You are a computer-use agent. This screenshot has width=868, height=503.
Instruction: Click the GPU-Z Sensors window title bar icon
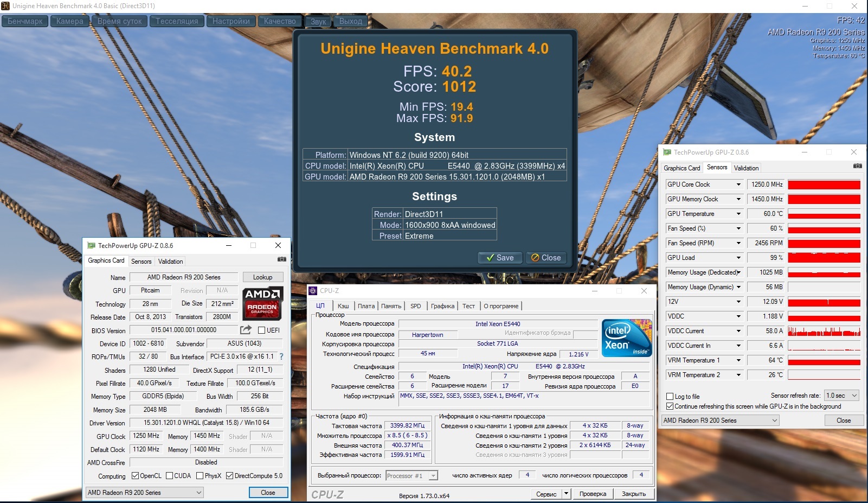point(667,152)
